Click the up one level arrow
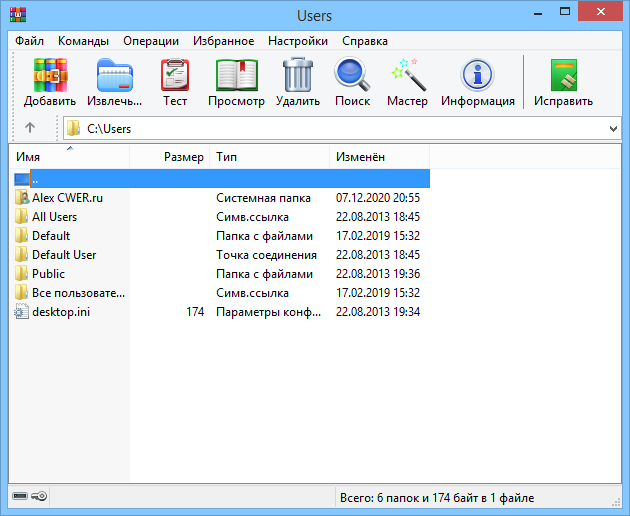630x516 pixels. [30, 128]
